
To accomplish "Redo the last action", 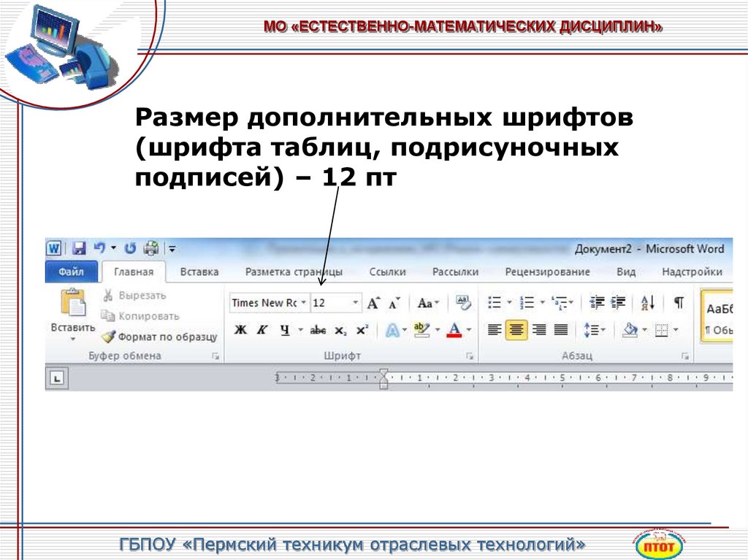I will tap(130, 248).
